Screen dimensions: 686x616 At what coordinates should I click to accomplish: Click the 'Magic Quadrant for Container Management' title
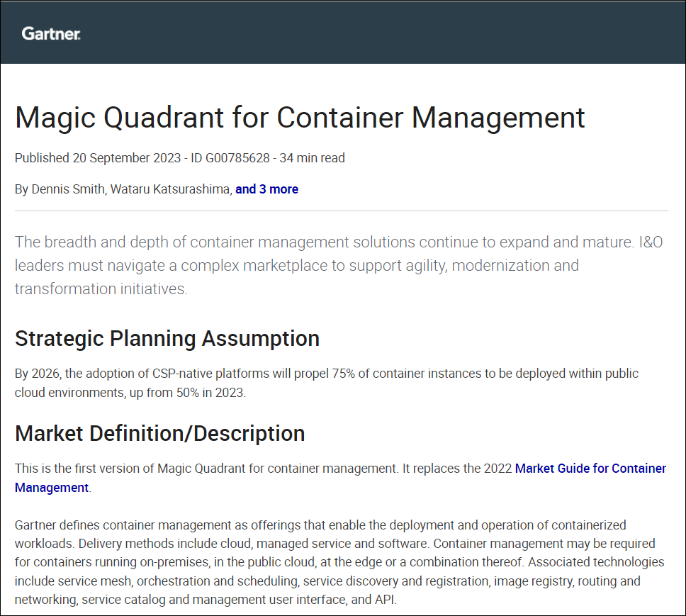point(300,117)
